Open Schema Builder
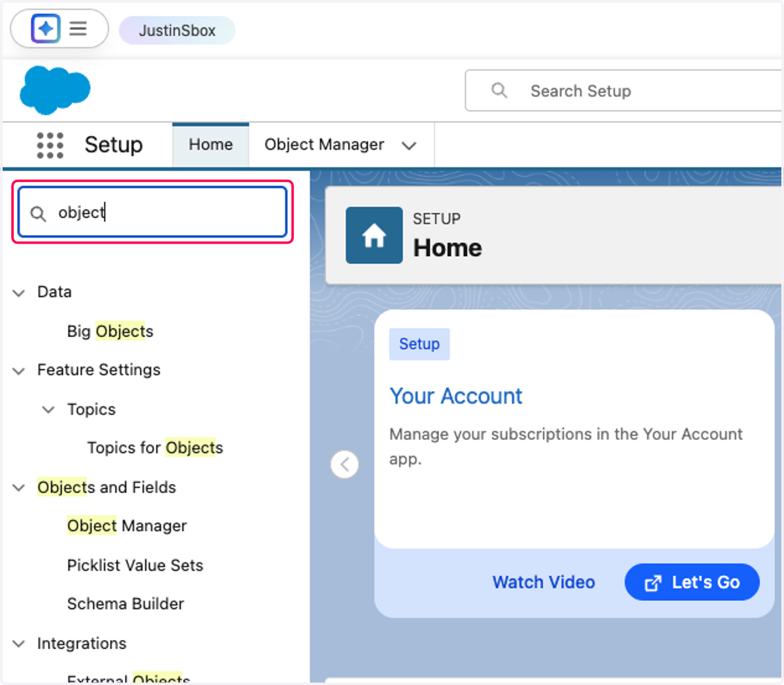 (x=125, y=603)
